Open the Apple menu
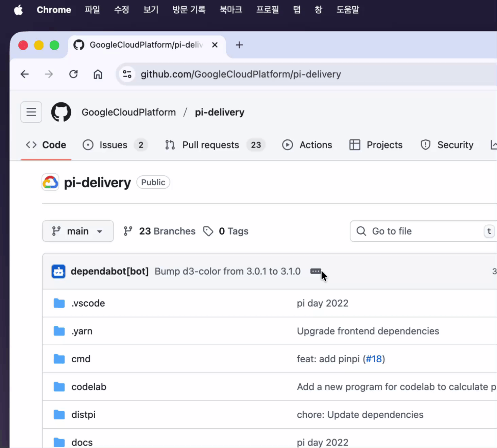The height and width of the screenshot is (448, 497). (x=18, y=10)
